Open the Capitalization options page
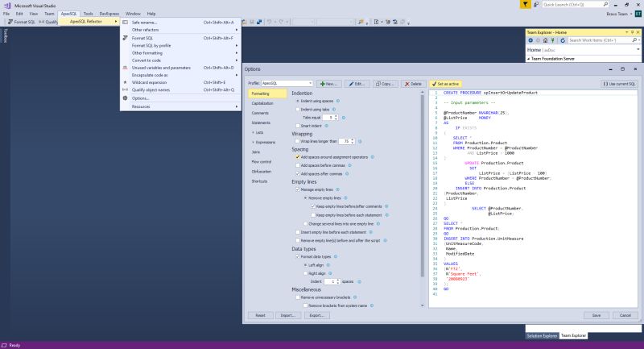This screenshot has width=644, height=349. tap(262, 103)
